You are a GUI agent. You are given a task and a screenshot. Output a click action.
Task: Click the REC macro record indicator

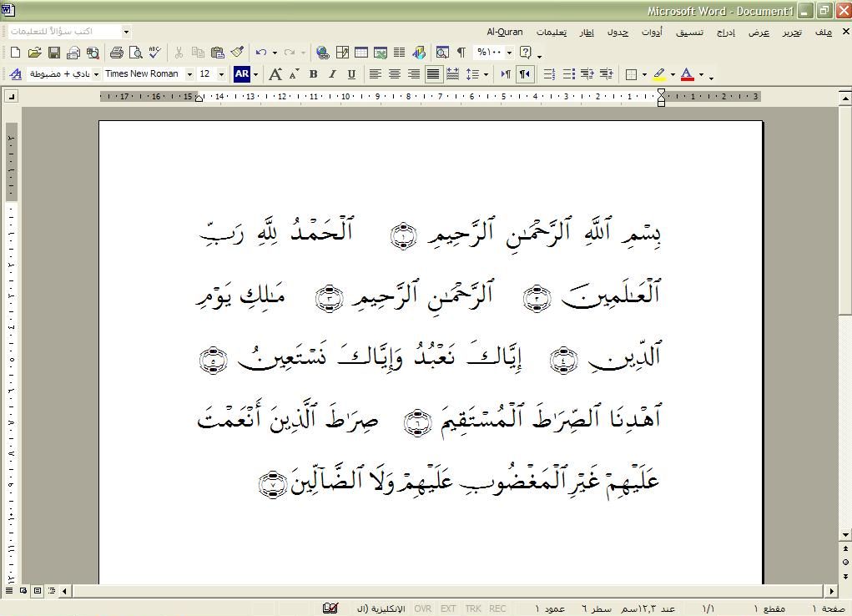point(497,609)
